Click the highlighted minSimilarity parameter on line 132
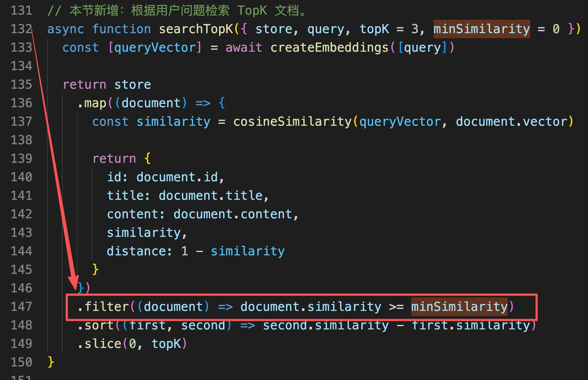The height and width of the screenshot is (380, 588). click(481, 29)
